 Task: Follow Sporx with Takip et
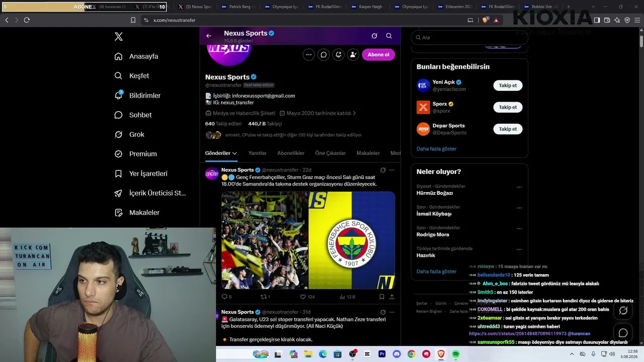pos(508,107)
